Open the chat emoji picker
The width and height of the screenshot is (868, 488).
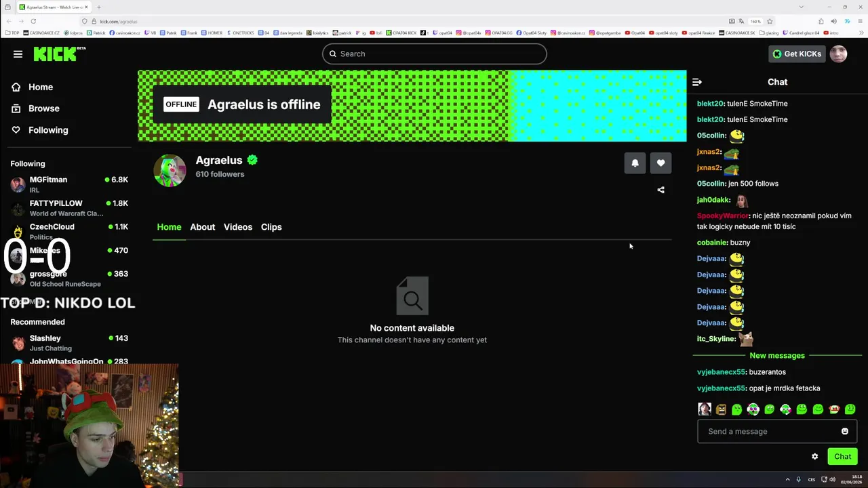[844, 431]
